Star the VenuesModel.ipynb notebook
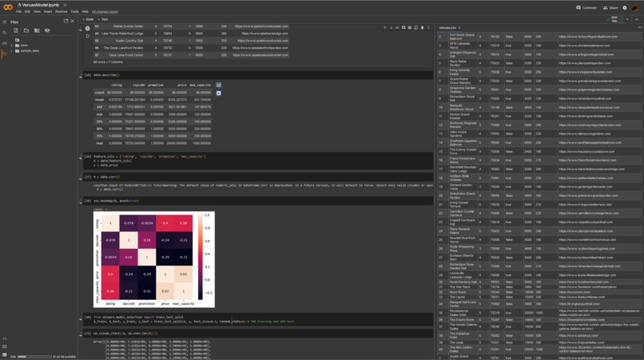Screen dimensions: 644x360 65,5
